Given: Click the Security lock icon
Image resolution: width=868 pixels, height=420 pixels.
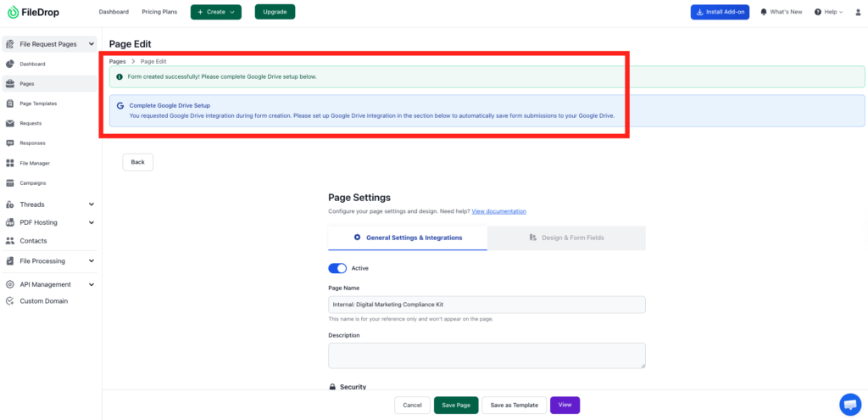Looking at the screenshot, I should pyautogui.click(x=332, y=387).
